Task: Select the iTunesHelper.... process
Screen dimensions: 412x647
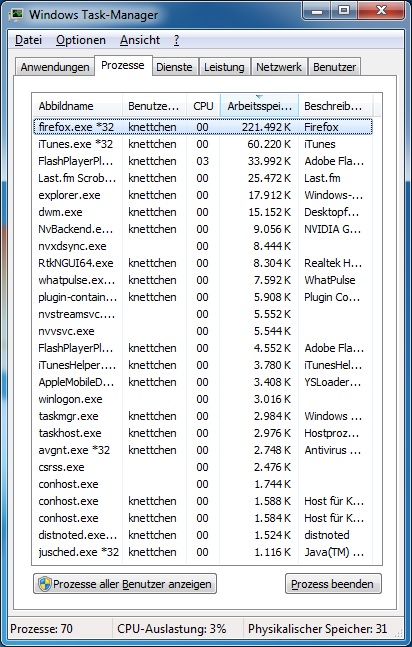Action: [203, 365]
